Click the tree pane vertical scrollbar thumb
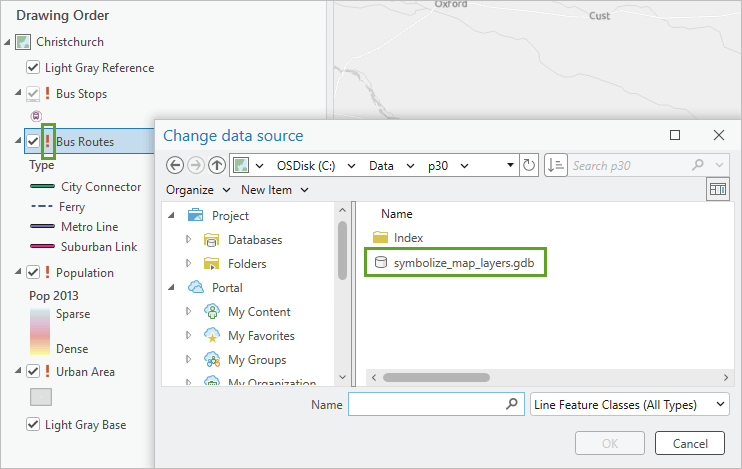 click(x=342, y=250)
